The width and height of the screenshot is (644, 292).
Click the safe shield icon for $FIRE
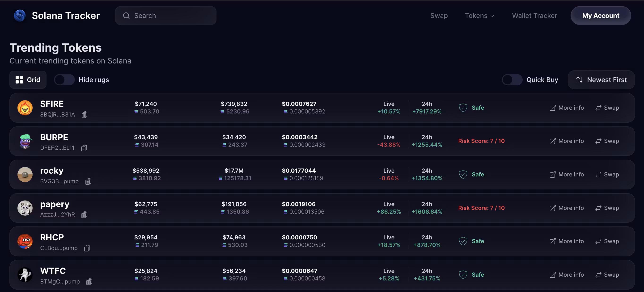click(463, 108)
